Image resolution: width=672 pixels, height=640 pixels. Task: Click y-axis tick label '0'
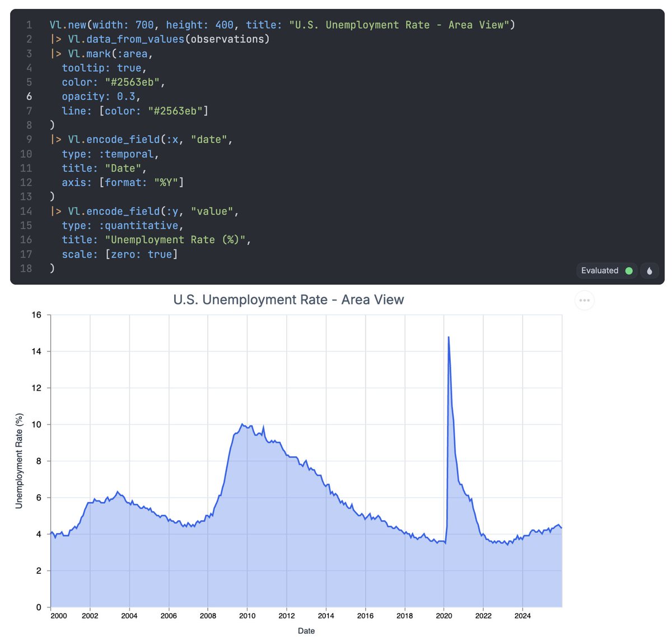click(x=39, y=607)
